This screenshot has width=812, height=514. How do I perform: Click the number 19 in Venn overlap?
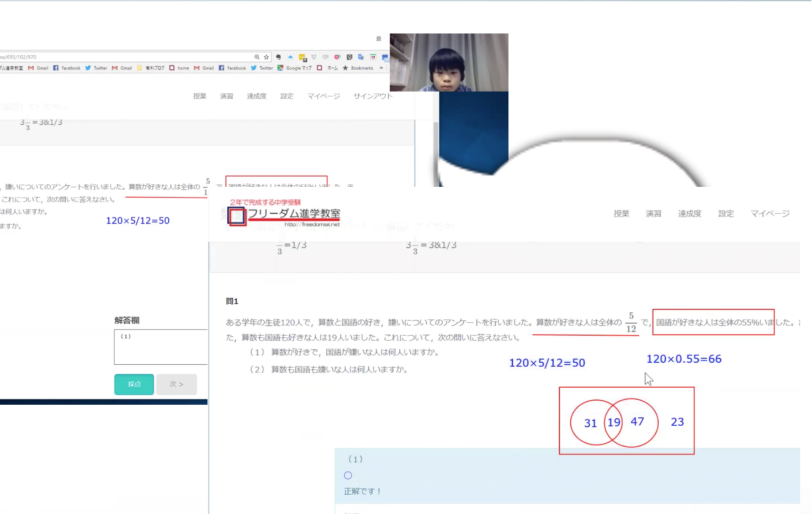(x=614, y=423)
